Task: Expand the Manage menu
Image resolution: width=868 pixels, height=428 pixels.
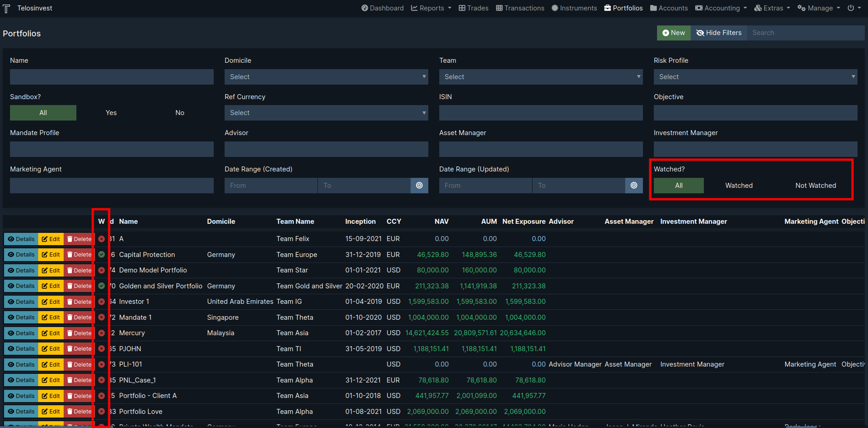Action: point(819,8)
